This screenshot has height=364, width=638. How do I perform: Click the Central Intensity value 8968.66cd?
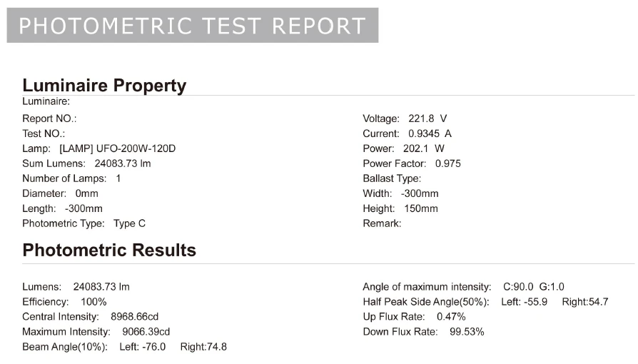point(134,317)
